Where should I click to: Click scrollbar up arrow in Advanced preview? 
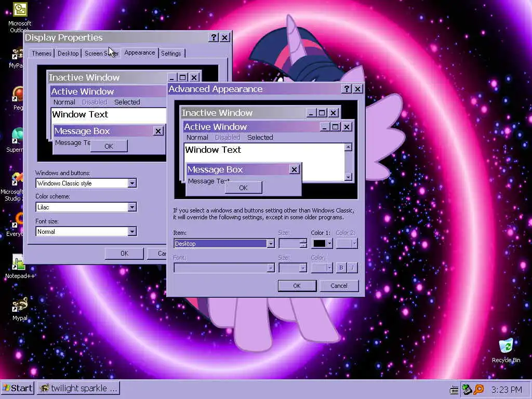click(348, 147)
